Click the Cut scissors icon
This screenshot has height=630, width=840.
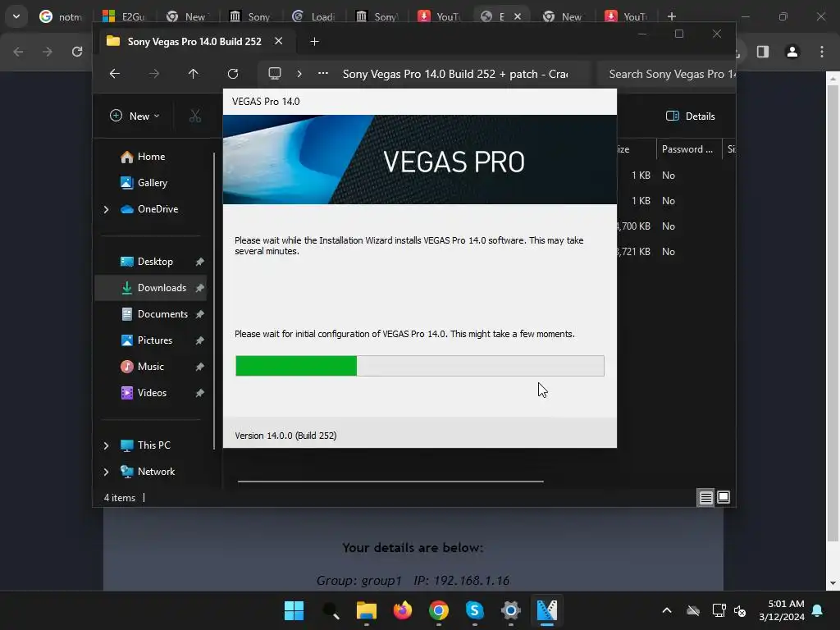(x=195, y=116)
